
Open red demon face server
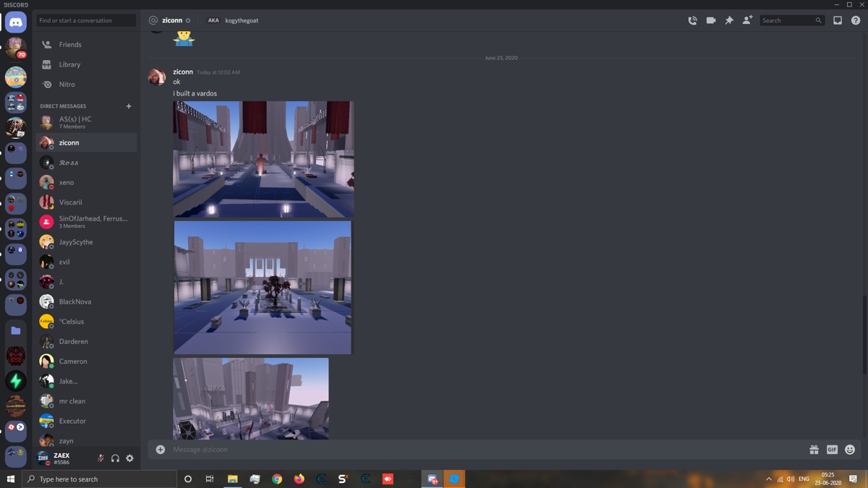[16, 356]
